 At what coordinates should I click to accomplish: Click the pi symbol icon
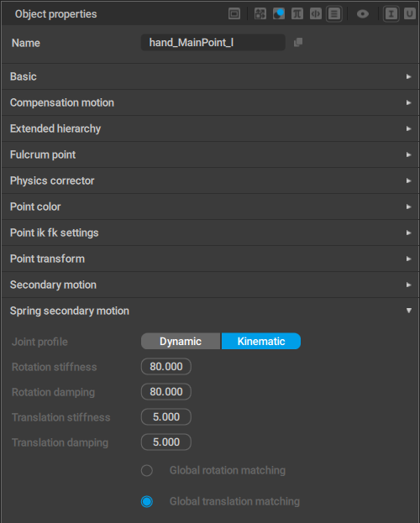coord(297,14)
